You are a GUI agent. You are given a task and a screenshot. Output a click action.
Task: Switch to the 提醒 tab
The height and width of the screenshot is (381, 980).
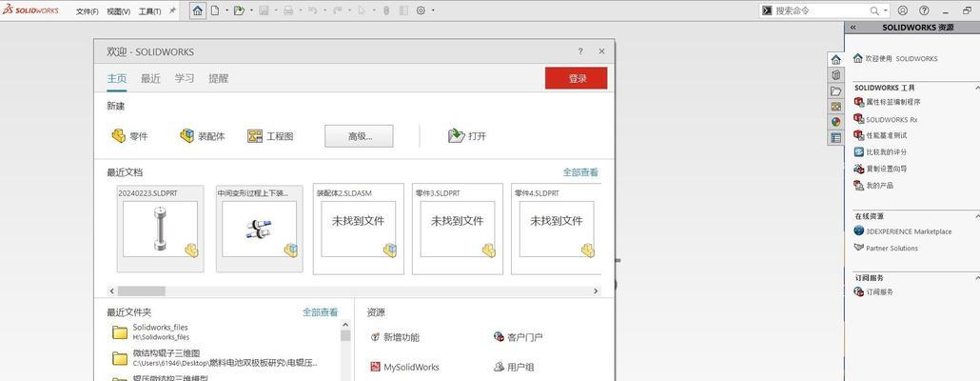tap(219, 78)
